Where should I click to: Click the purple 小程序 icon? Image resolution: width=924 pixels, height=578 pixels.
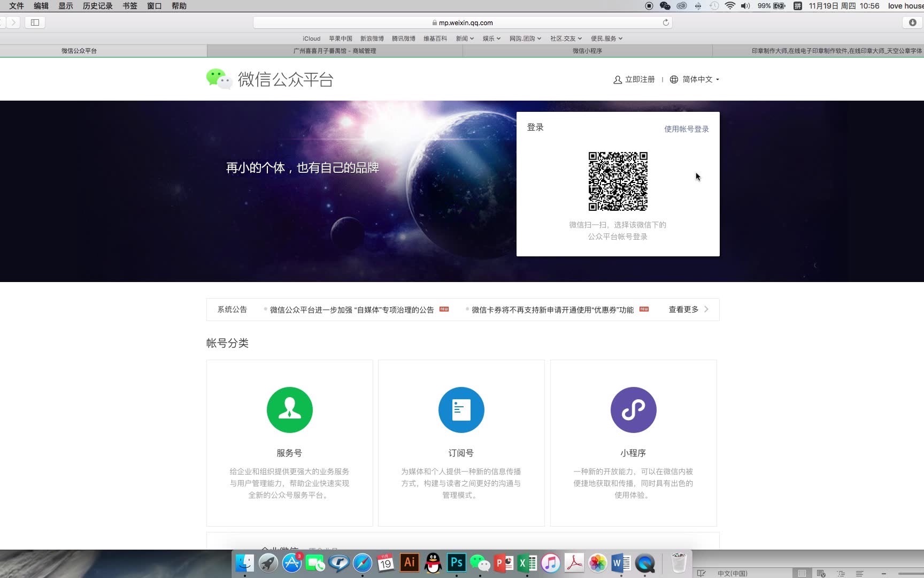tap(633, 410)
